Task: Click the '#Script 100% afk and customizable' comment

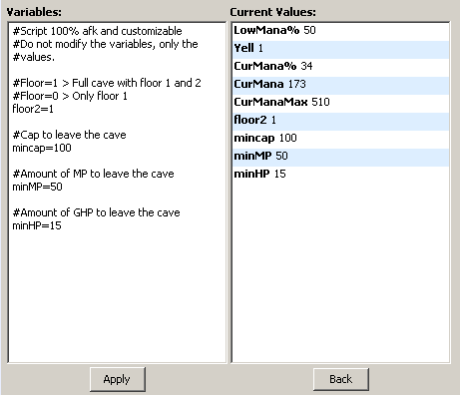Action: pyautogui.click(x=97, y=31)
